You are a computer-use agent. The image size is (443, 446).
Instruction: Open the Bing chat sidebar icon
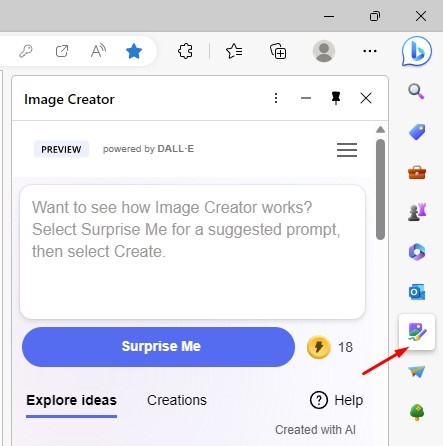(x=417, y=52)
